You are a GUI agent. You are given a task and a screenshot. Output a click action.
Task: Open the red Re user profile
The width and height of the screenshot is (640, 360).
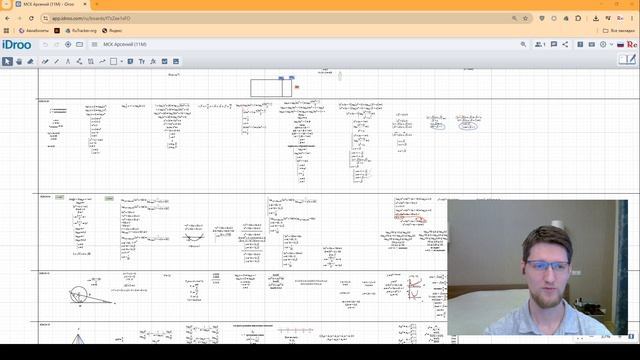pos(632,44)
